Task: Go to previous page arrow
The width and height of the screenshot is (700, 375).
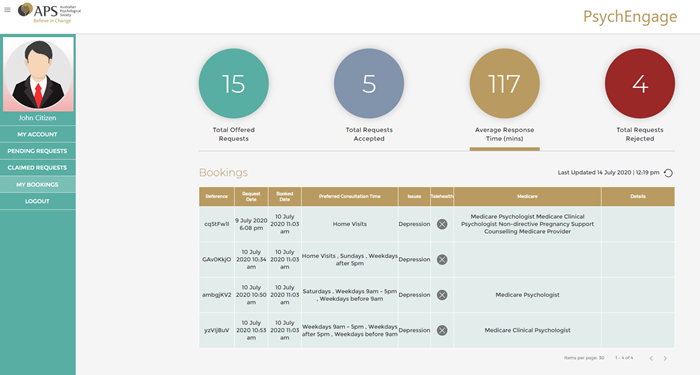Action: click(651, 358)
